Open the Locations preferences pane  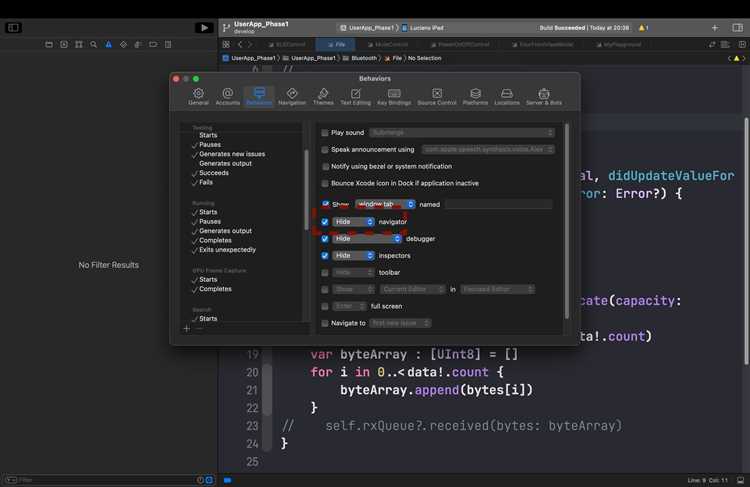507,96
